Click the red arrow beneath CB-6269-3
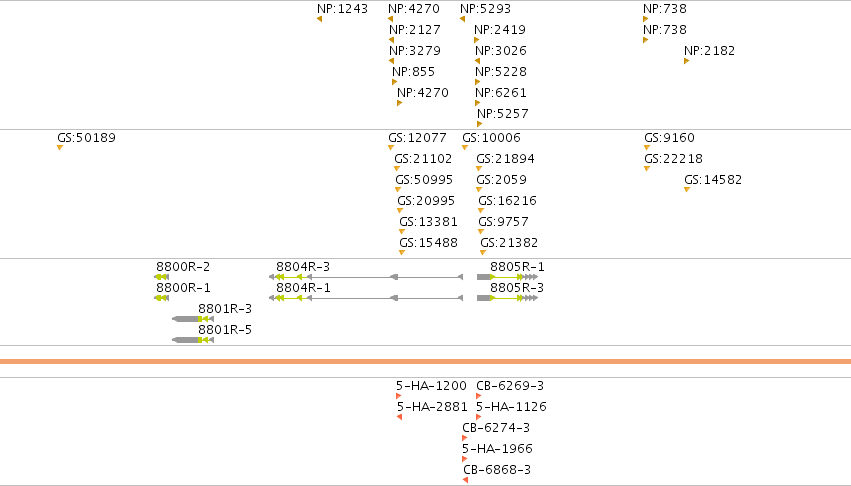Viewport: 851px width, 486px height. (479, 396)
